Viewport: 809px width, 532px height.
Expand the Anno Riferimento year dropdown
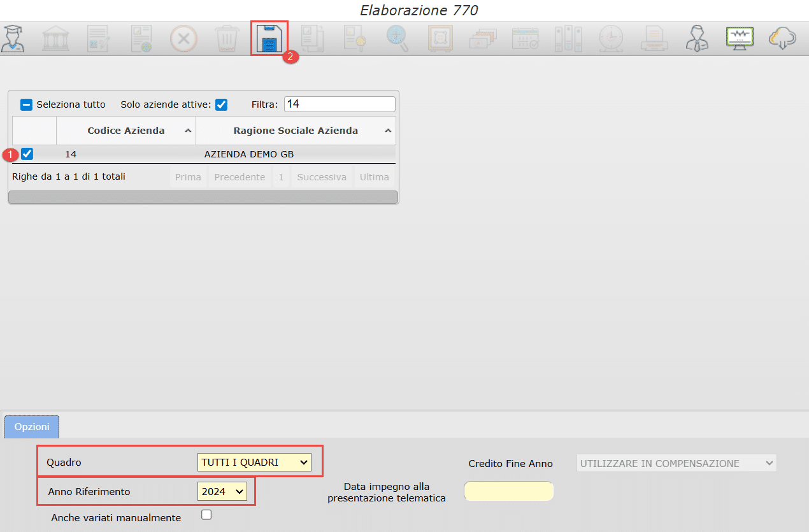(x=222, y=491)
